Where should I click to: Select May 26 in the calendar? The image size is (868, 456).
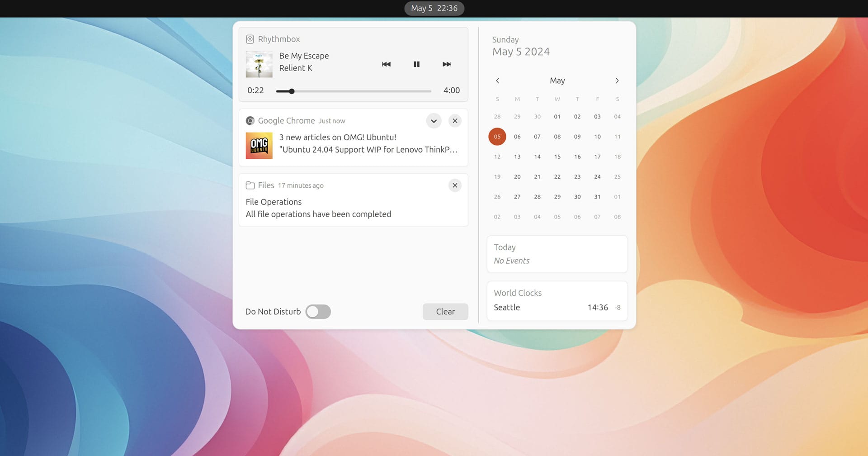point(497,197)
